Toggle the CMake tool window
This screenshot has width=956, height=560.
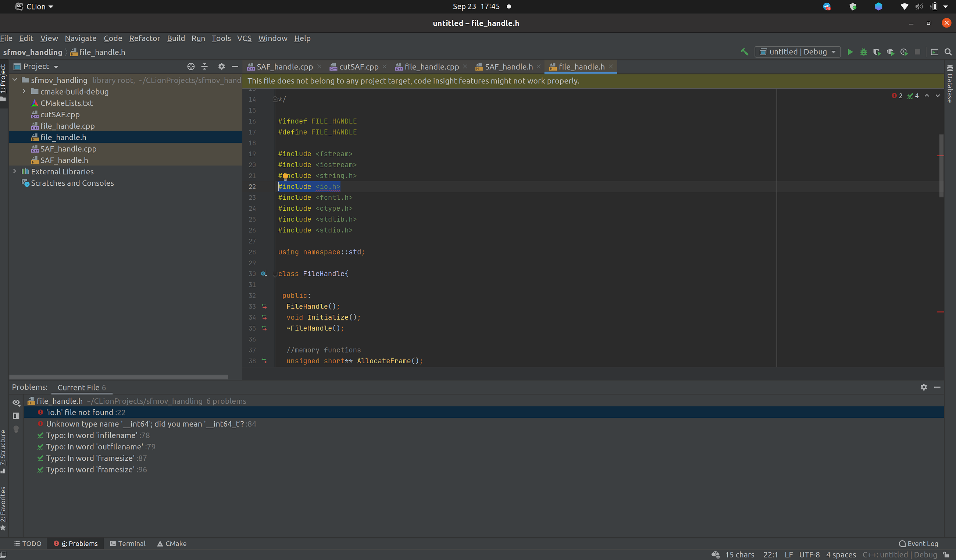pos(172,543)
